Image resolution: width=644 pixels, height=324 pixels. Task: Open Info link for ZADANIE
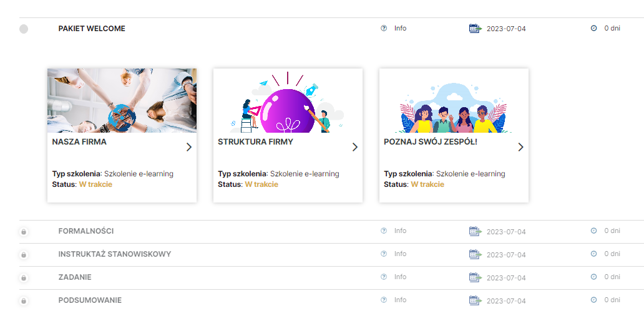click(x=401, y=277)
